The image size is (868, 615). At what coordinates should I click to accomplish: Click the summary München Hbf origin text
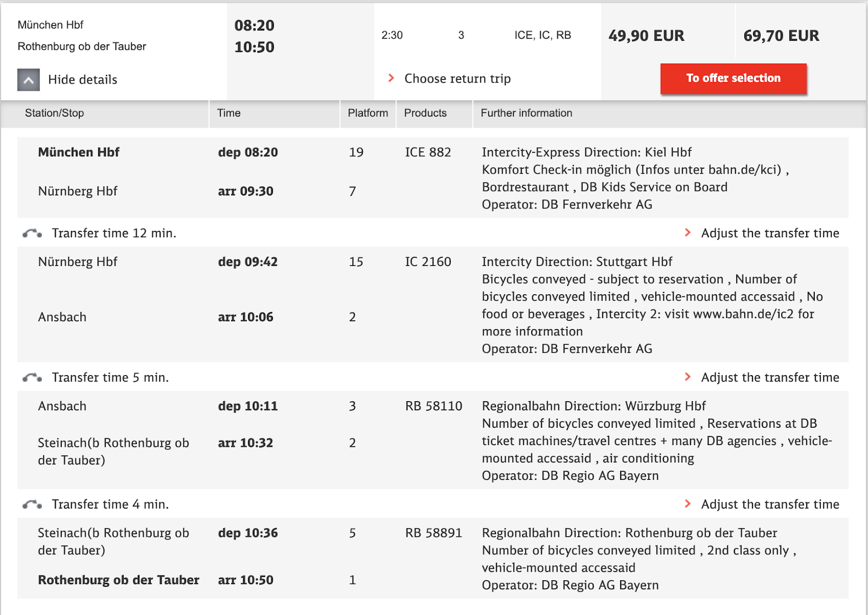(x=50, y=25)
